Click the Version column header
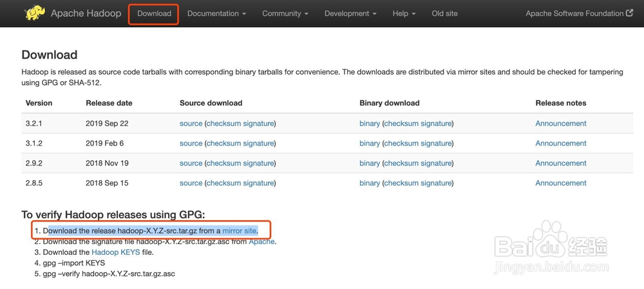 [x=39, y=103]
